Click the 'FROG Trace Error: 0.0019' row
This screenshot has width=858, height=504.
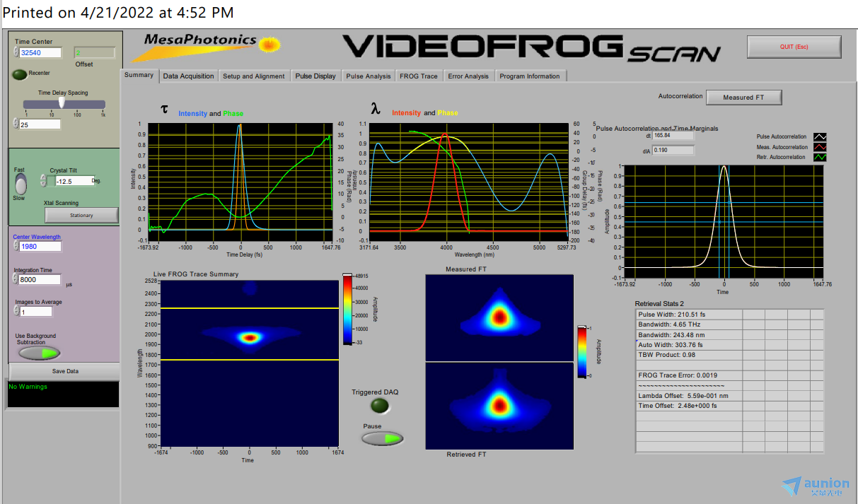point(690,375)
